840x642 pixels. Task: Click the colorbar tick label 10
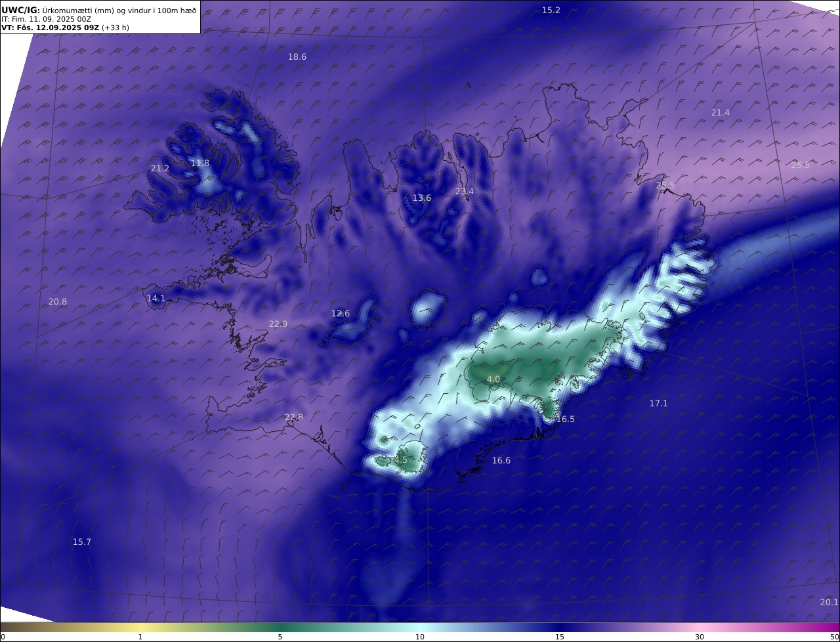point(420,637)
